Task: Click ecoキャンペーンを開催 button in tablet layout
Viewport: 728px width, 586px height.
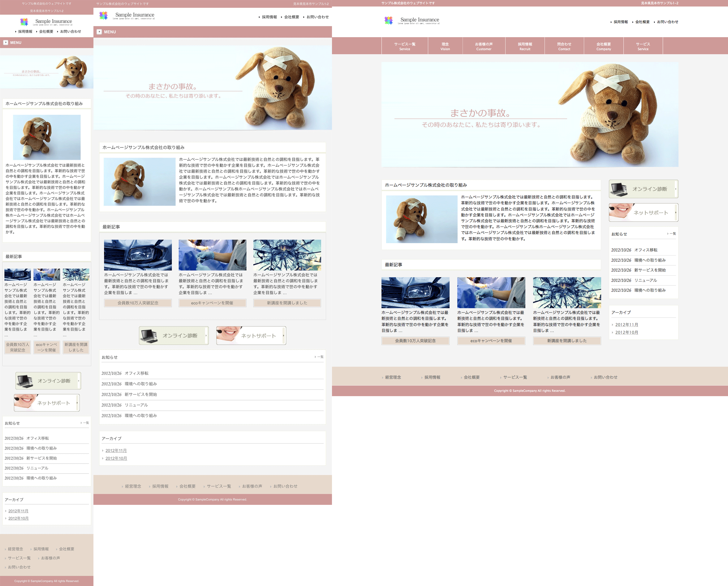Action: (212, 303)
